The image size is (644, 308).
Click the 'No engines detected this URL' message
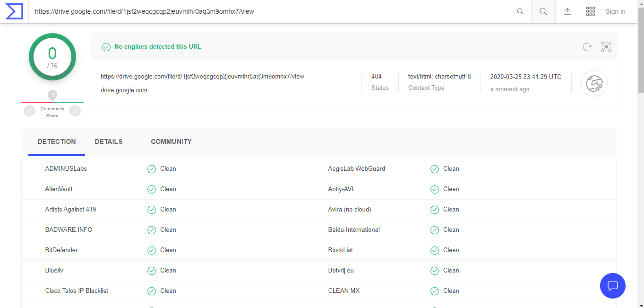(158, 47)
